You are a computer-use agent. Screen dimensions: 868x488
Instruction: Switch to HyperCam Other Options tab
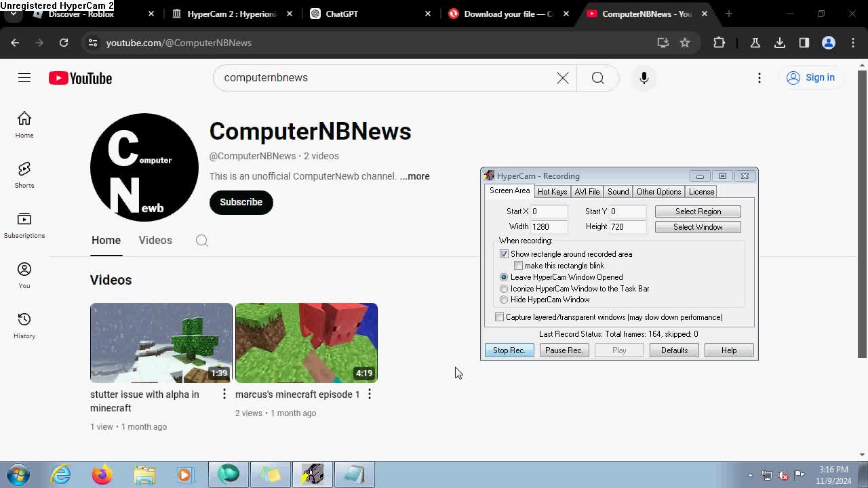coord(658,192)
